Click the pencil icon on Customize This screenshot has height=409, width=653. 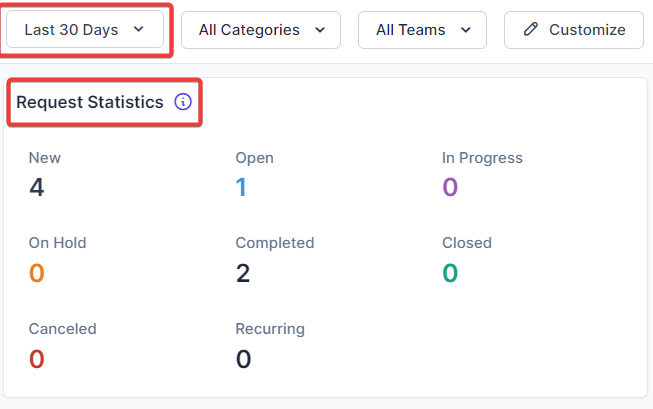(532, 30)
